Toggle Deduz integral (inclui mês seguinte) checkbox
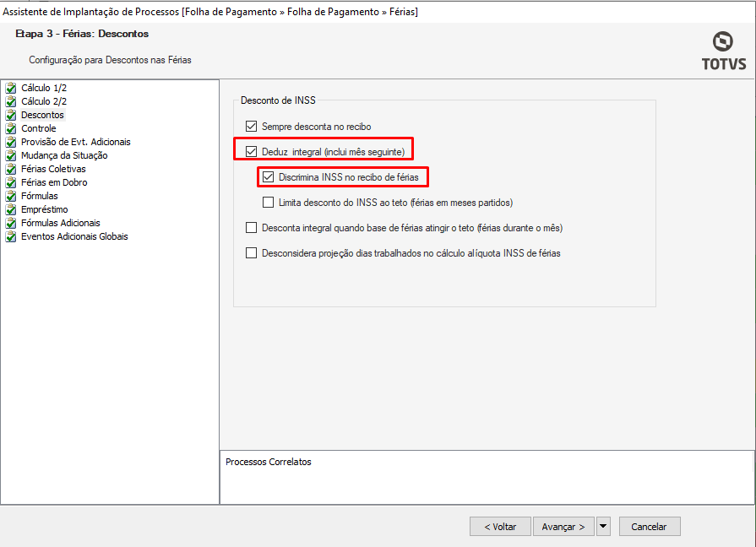 tap(251, 152)
